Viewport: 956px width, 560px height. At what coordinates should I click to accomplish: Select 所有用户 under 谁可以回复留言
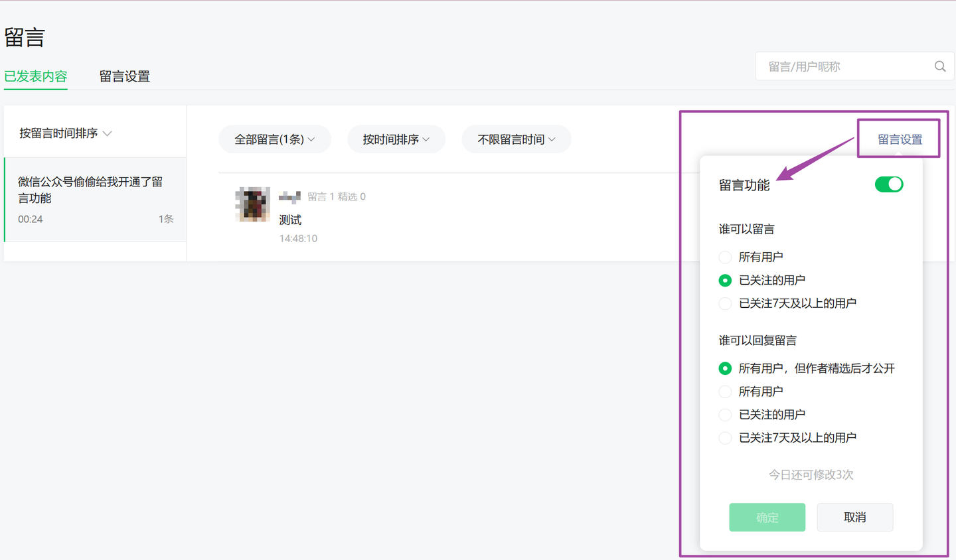point(726,391)
